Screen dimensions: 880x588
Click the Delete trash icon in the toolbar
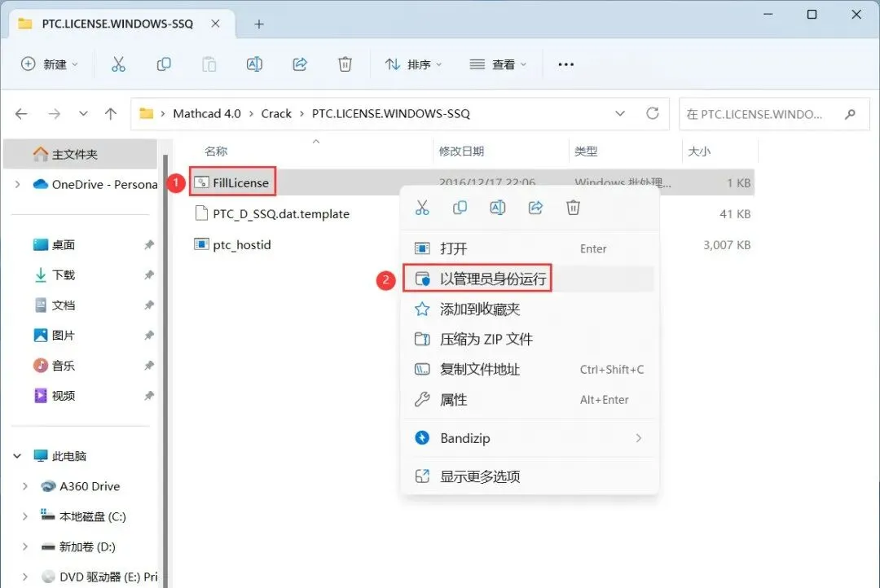pyautogui.click(x=345, y=64)
